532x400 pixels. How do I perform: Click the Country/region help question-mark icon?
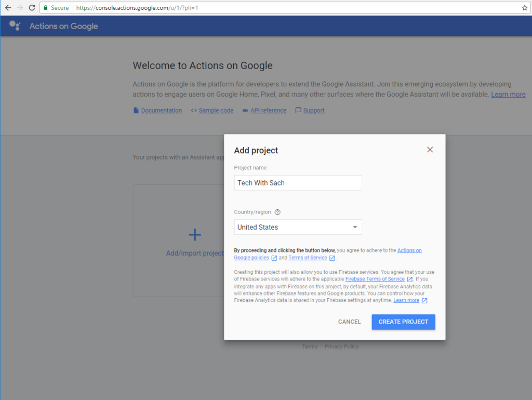(x=277, y=212)
